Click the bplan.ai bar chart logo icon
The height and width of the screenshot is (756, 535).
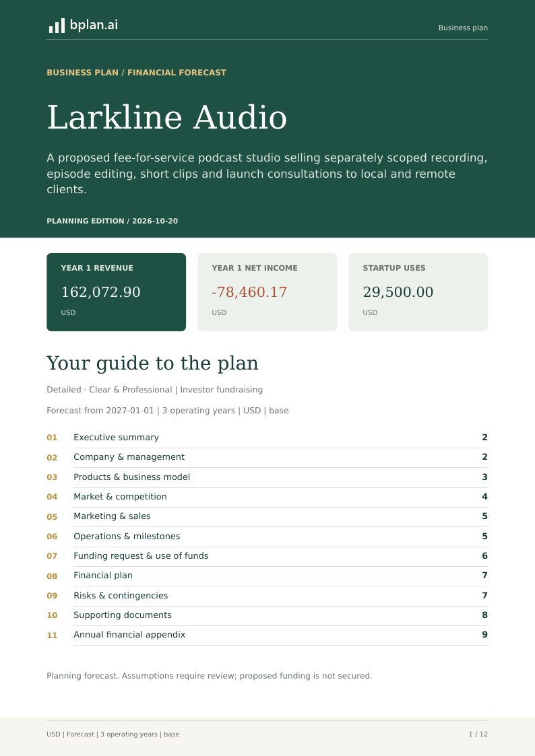57,26
